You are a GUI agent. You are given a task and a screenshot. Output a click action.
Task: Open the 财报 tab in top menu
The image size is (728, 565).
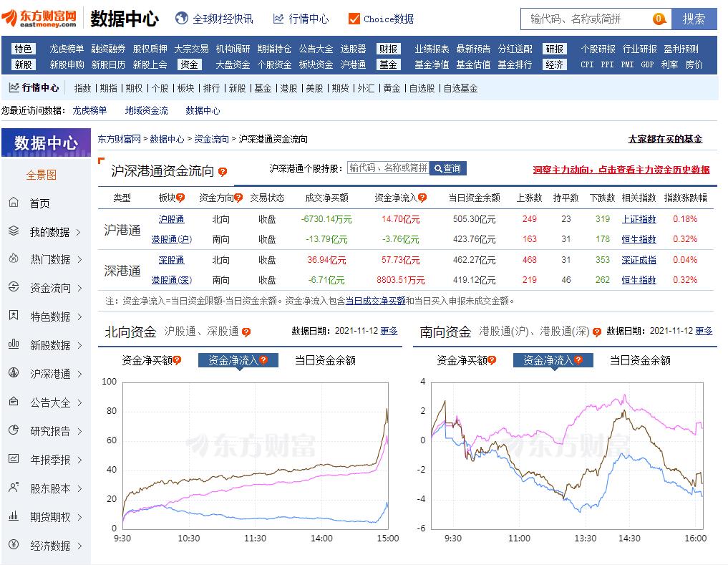pyautogui.click(x=390, y=49)
